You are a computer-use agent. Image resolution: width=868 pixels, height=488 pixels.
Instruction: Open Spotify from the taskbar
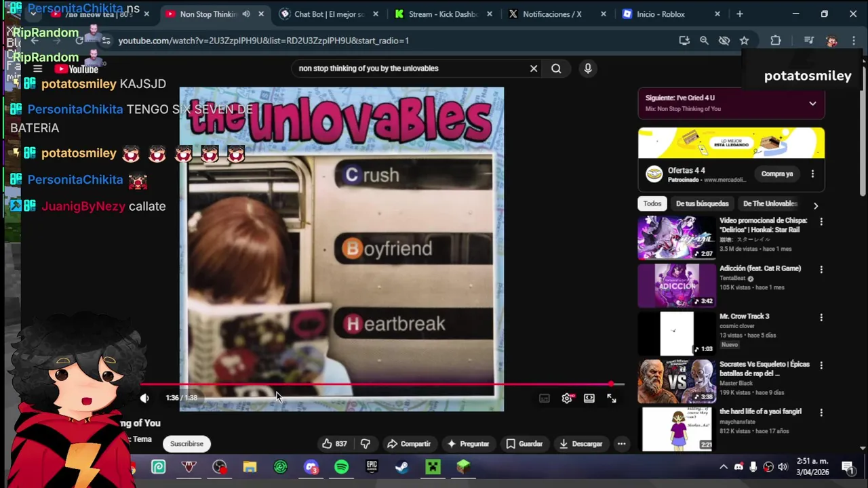(341, 467)
